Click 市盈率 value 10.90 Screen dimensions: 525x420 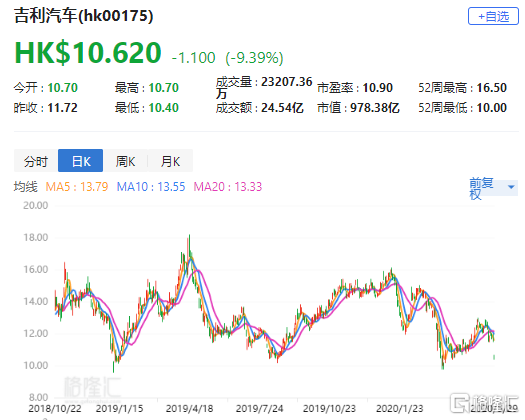[378, 88]
